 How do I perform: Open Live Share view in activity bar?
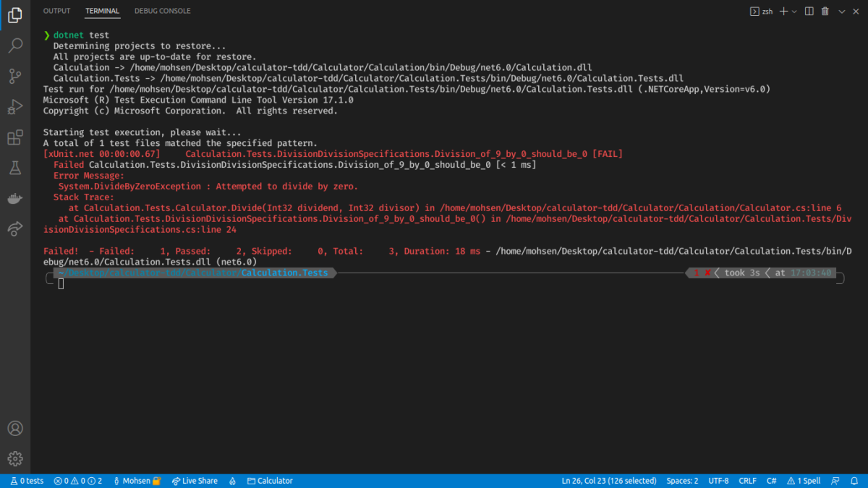[14, 228]
